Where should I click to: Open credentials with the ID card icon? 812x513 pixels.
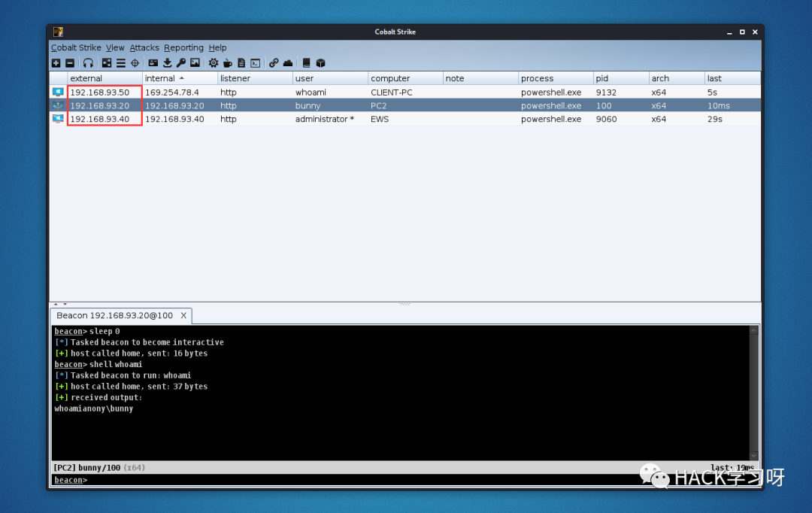[x=153, y=63]
